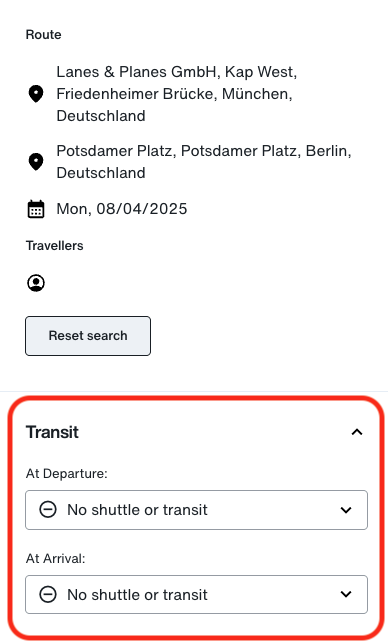Screen dimensions: 388x644
Task: Collapse the Transit section using its chevron
Action: [357, 432]
